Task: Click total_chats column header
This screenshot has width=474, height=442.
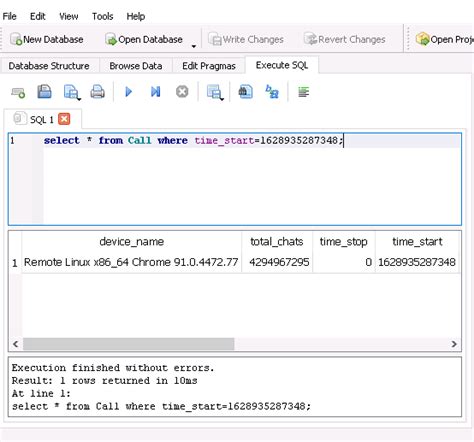Action: [277, 241]
